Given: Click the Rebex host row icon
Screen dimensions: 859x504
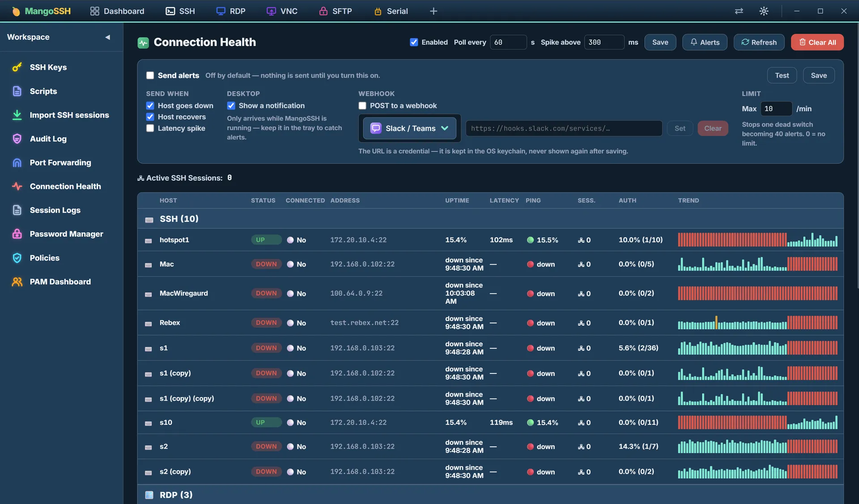Looking at the screenshot, I should tap(149, 323).
